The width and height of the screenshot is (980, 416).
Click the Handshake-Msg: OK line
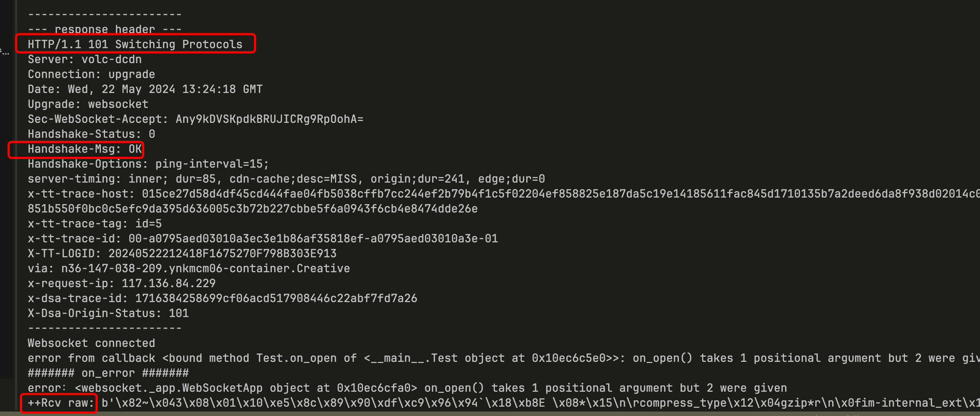[84, 149]
